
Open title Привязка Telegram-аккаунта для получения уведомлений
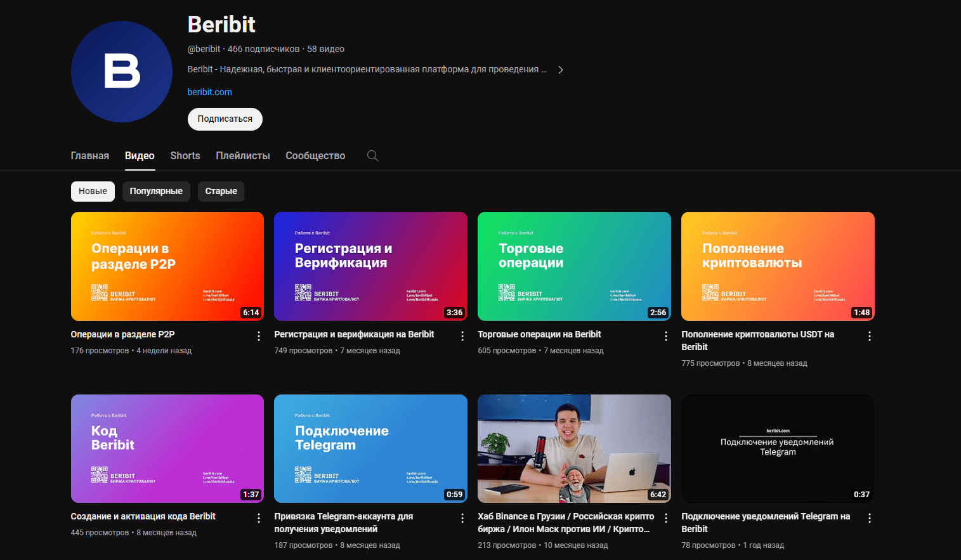click(x=344, y=523)
